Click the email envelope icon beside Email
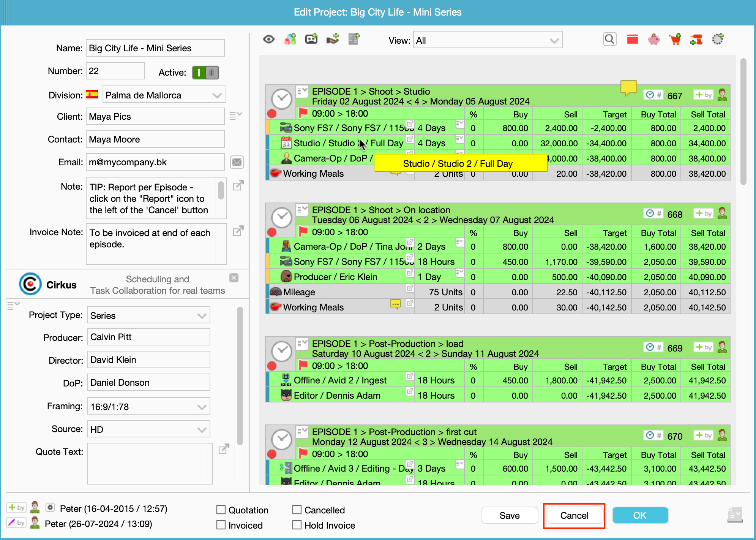This screenshot has width=756, height=540. (237, 162)
